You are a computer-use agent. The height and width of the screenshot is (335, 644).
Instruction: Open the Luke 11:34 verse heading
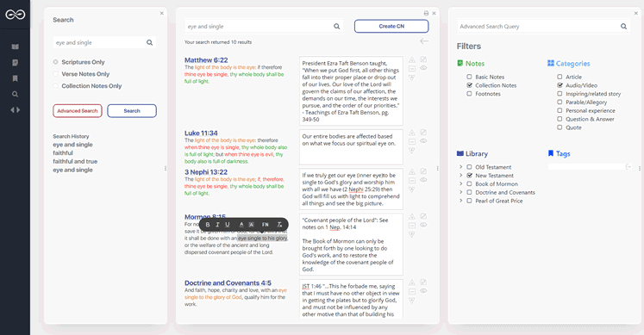tap(201, 133)
